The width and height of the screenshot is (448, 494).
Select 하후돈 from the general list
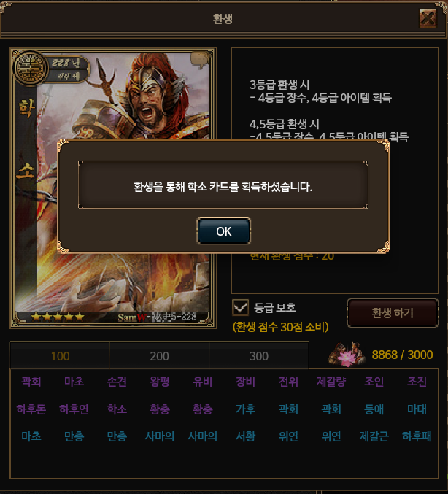pyautogui.click(x=31, y=409)
